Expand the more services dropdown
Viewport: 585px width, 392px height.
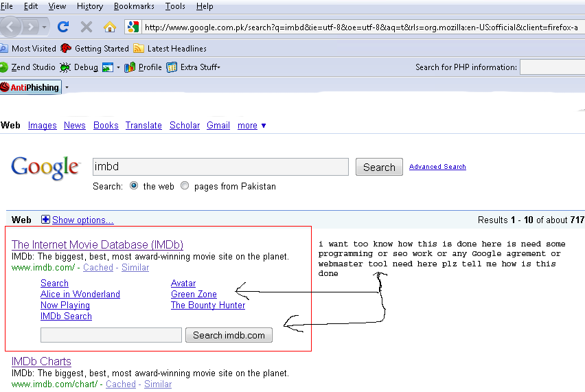pyautogui.click(x=252, y=126)
